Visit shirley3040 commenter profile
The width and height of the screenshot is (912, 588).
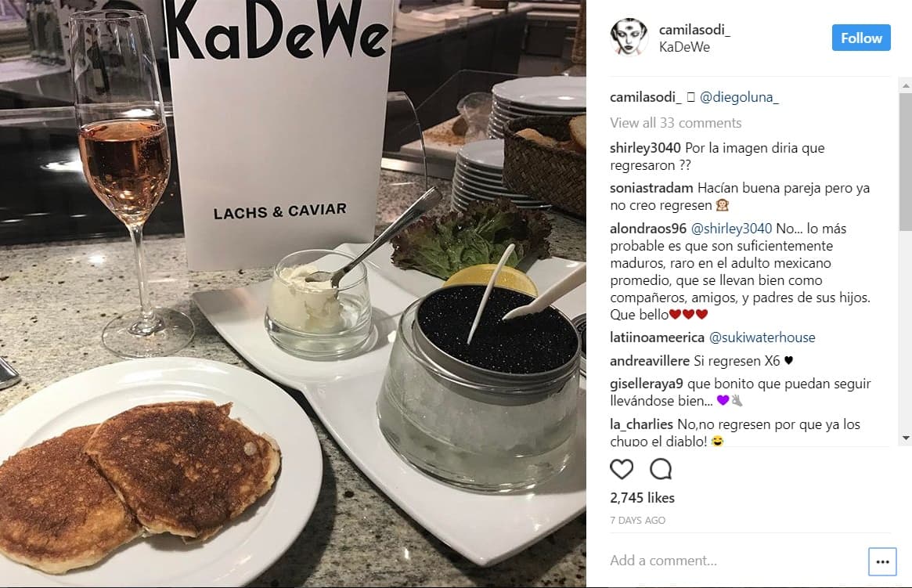645,148
